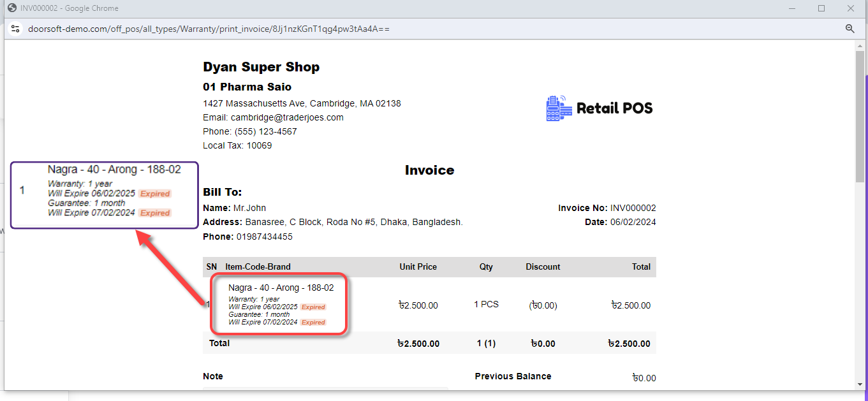The height and width of the screenshot is (401, 868).
Task: Open the site settings icon in address bar
Action: point(15,28)
